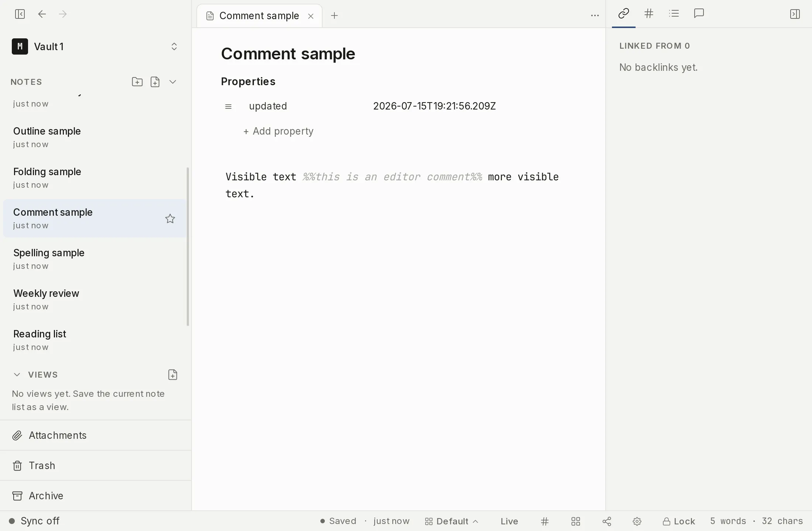Open a new tab with plus
Viewport: 812px width, 531px height.
coord(334,15)
